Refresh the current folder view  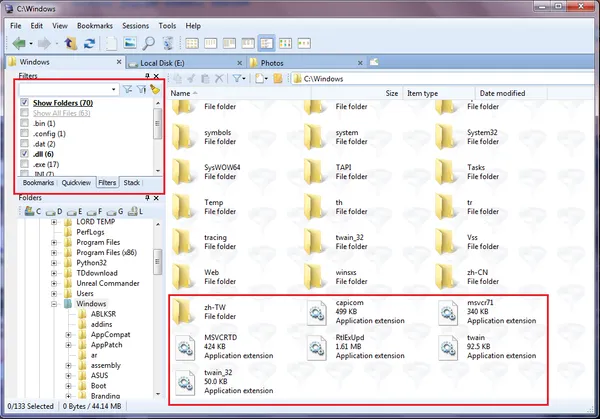click(x=90, y=43)
